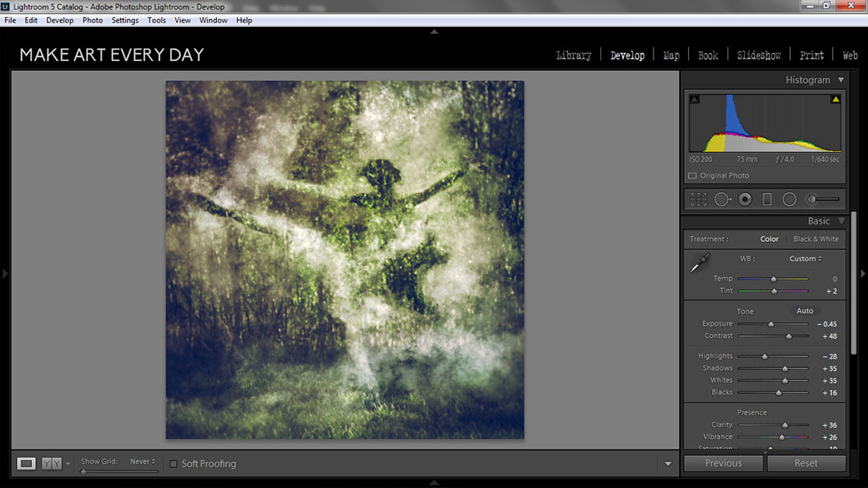This screenshot has width=868, height=488.
Task: Show the left panel group
Action: coord(5,273)
